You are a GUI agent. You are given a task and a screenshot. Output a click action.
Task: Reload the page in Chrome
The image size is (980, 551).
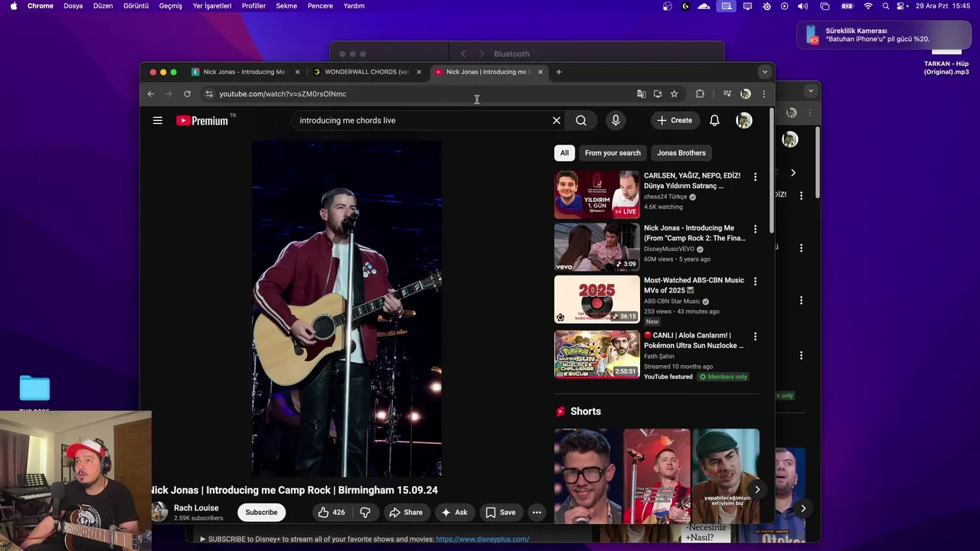tap(187, 93)
